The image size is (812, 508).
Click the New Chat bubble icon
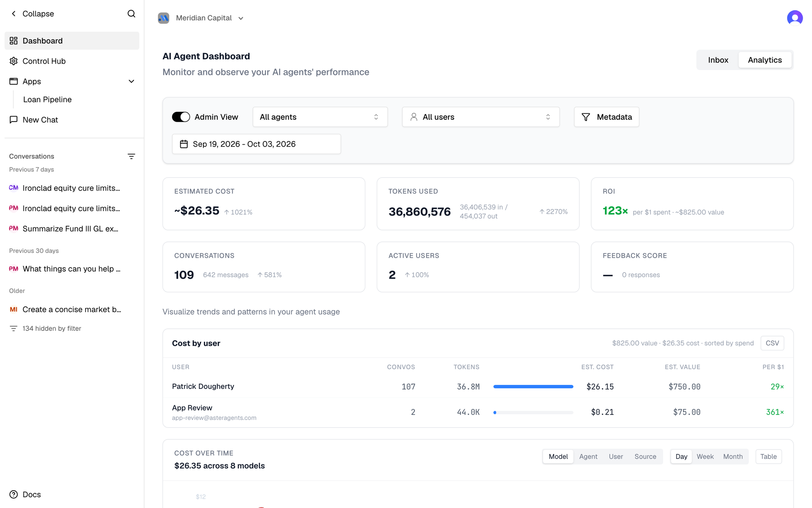[14, 119]
